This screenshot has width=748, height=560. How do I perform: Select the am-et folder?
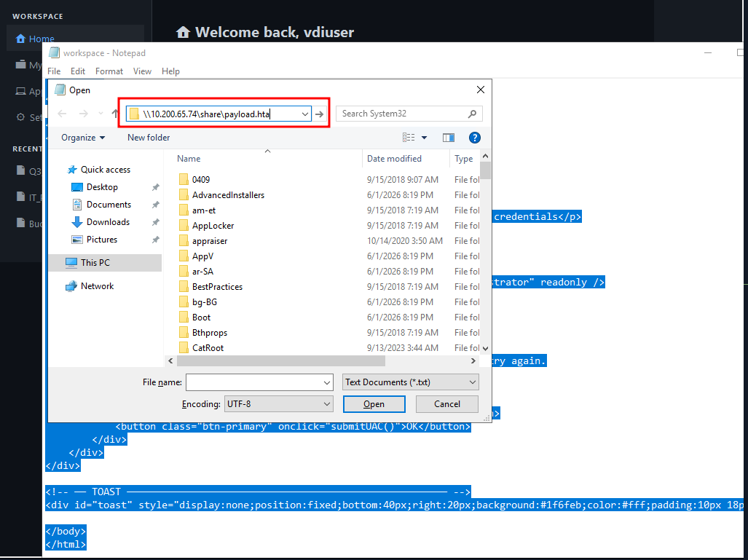(204, 210)
